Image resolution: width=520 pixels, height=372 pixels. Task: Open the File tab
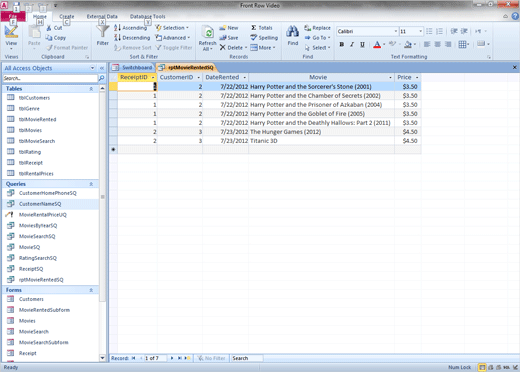(13, 16)
